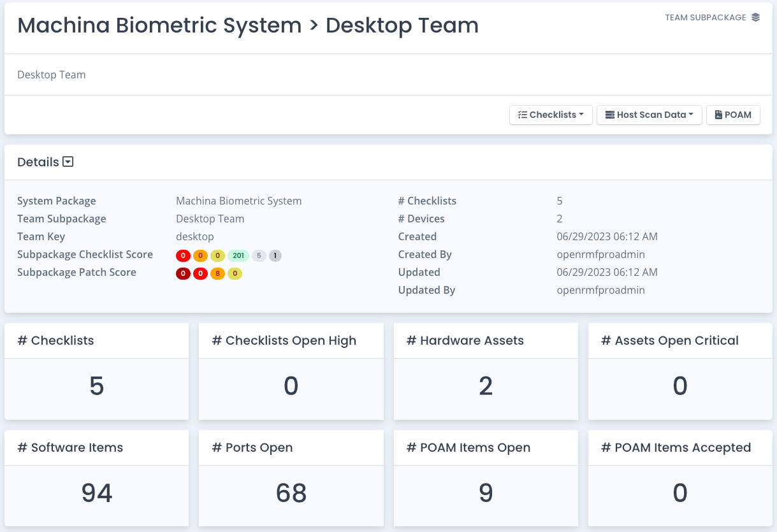The width and height of the screenshot is (777, 532).
Task: Click the Subpackage Patch Score label
Action: pos(76,272)
